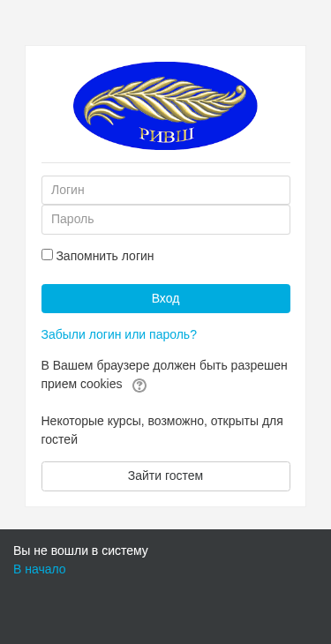The height and width of the screenshot is (644, 331).
Task: Click the browser cookies requirement notice text
Action: [164, 375]
